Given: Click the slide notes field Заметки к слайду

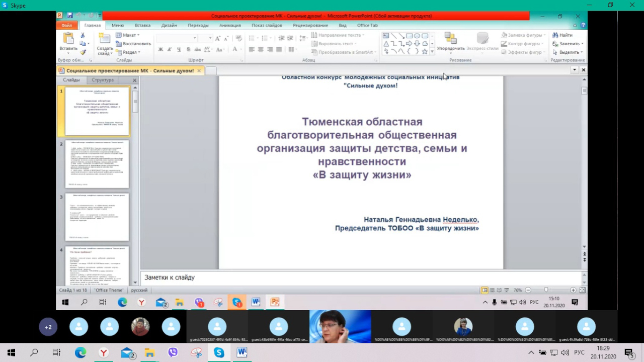Looking at the screenshot, I should pos(360,278).
